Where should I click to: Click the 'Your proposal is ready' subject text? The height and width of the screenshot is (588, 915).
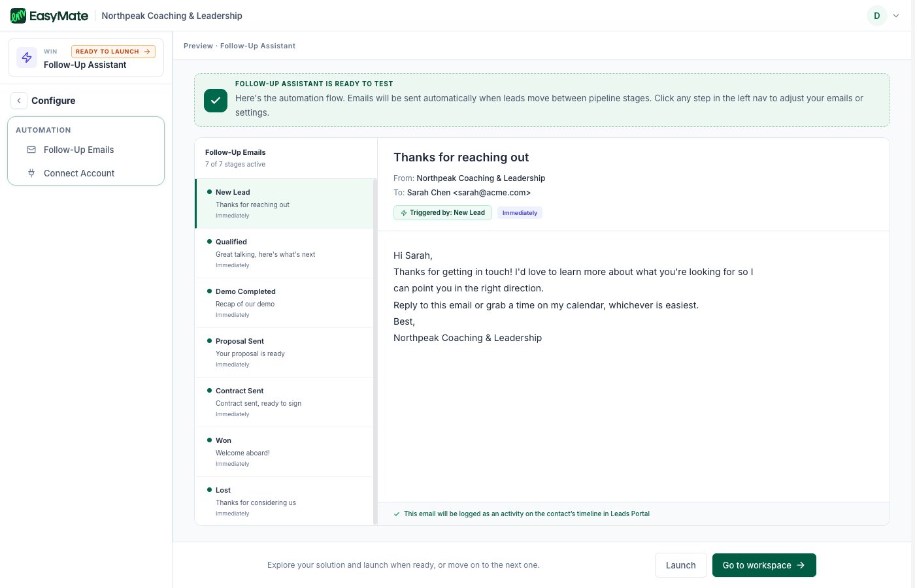pyautogui.click(x=250, y=353)
